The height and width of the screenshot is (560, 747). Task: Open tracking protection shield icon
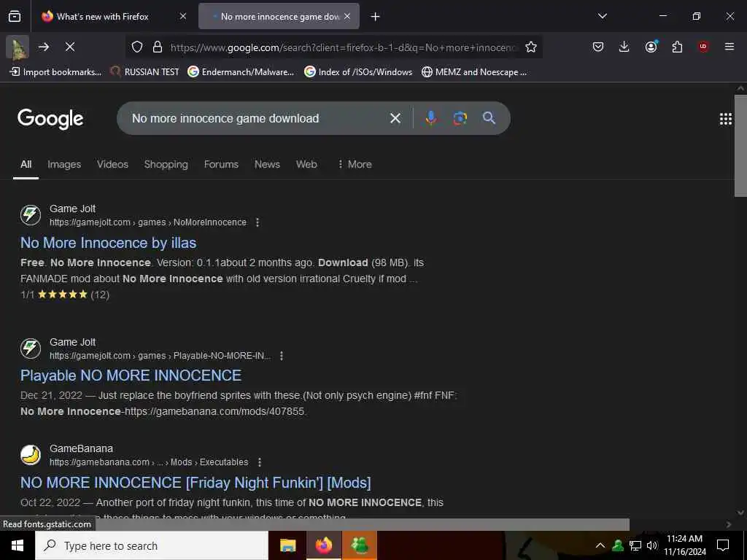137,47
